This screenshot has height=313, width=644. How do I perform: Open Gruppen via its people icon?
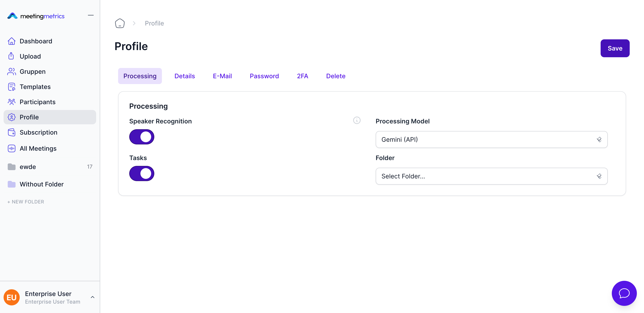point(11,72)
